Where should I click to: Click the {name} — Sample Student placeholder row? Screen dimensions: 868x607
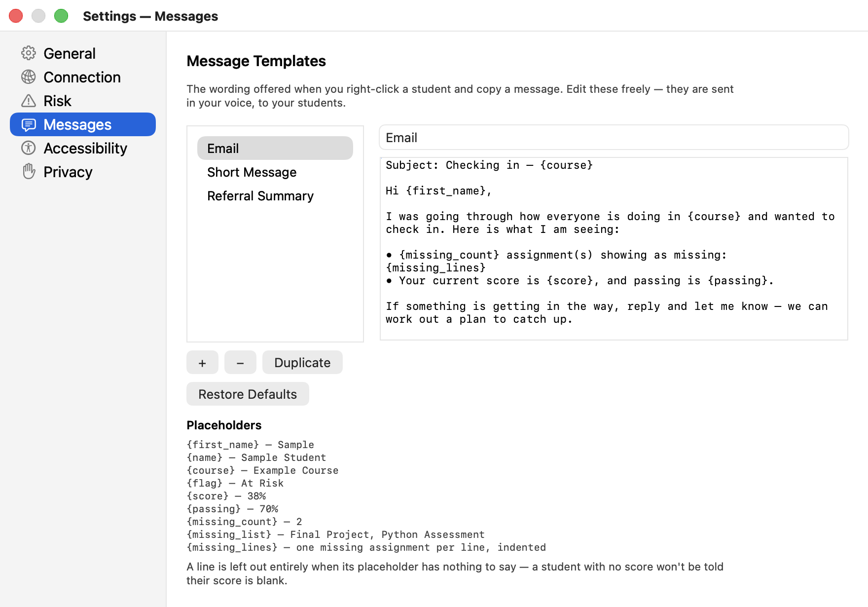(x=256, y=457)
